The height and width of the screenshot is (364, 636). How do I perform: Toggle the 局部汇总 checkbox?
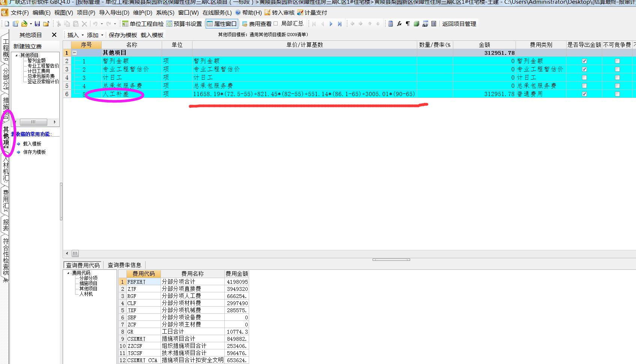coord(276,24)
